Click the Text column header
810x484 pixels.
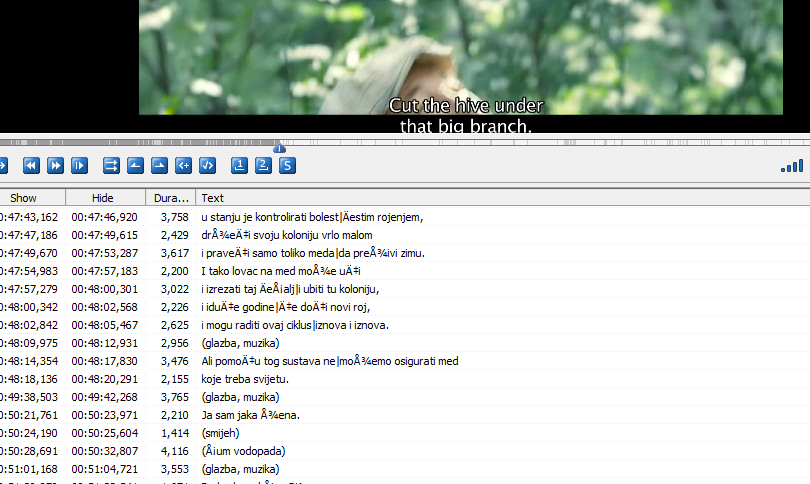(503, 198)
